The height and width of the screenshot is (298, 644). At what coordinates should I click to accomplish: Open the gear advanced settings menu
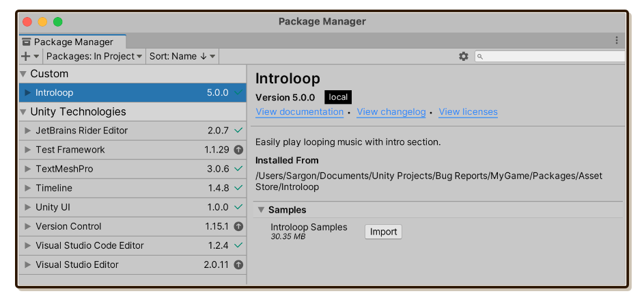463,56
